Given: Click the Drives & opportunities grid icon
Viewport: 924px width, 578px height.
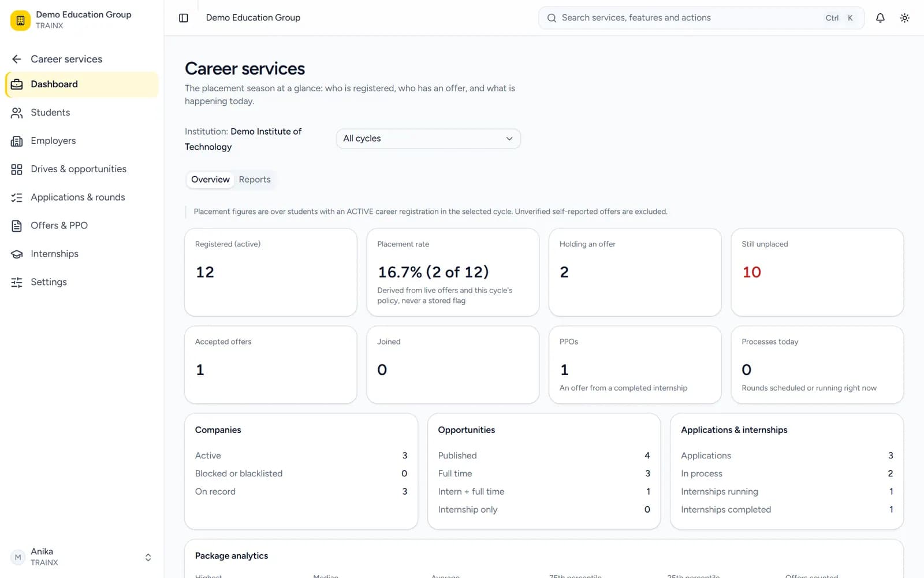Looking at the screenshot, I should 17,169.
